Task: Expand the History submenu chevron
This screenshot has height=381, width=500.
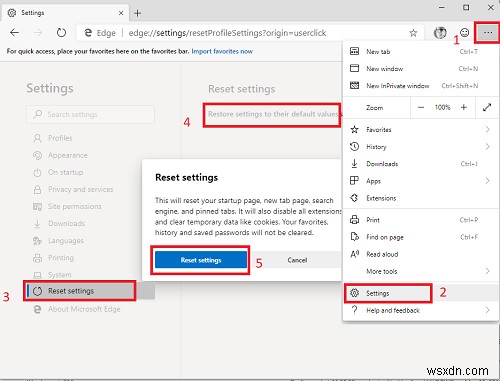Action: 487,146
